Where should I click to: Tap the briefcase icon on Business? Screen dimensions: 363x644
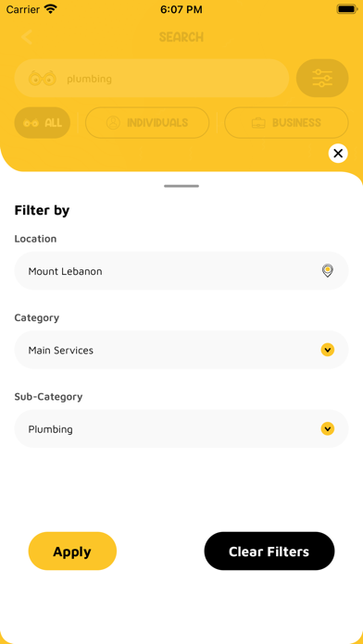coord(258,123)
